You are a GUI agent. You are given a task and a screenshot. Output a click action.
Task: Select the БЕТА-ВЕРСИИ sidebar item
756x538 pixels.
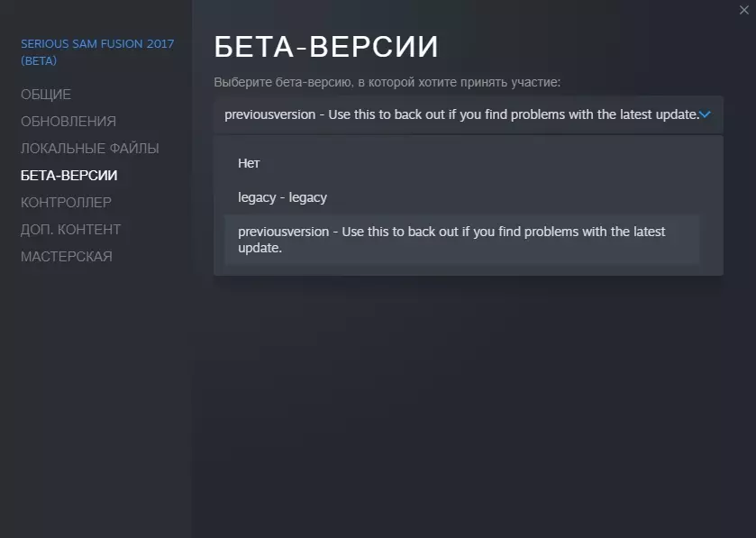pos(69,176)
